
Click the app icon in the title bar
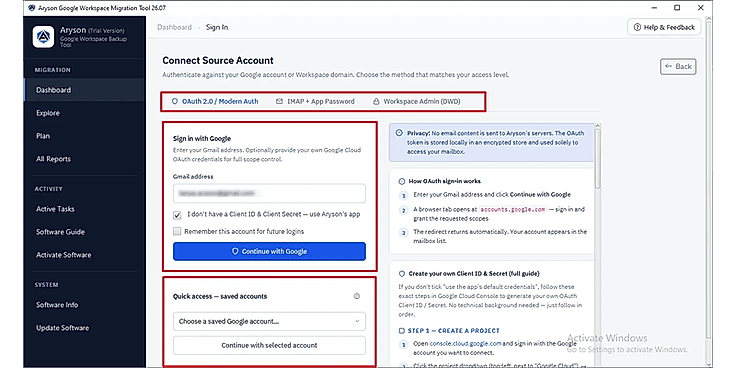(x=31, y=8)
